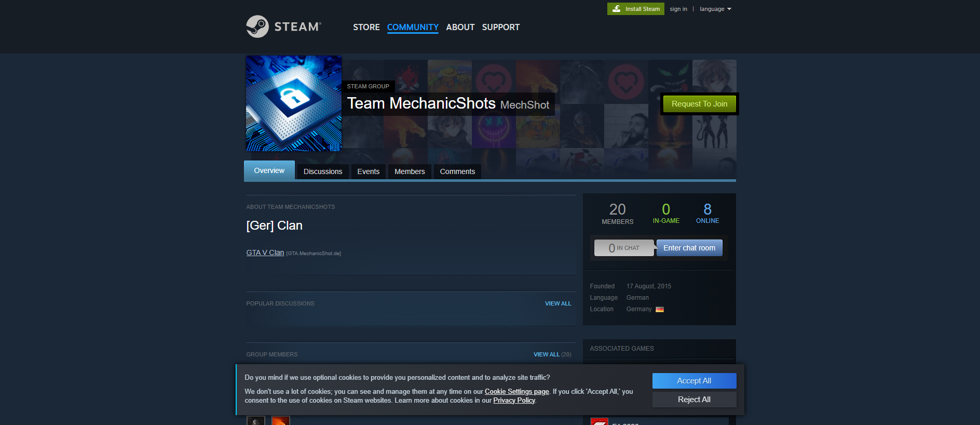The width and height of the screenshot is (980, 425).
Task: Click the 'Germany' location value
Action: tap(639, 309)
